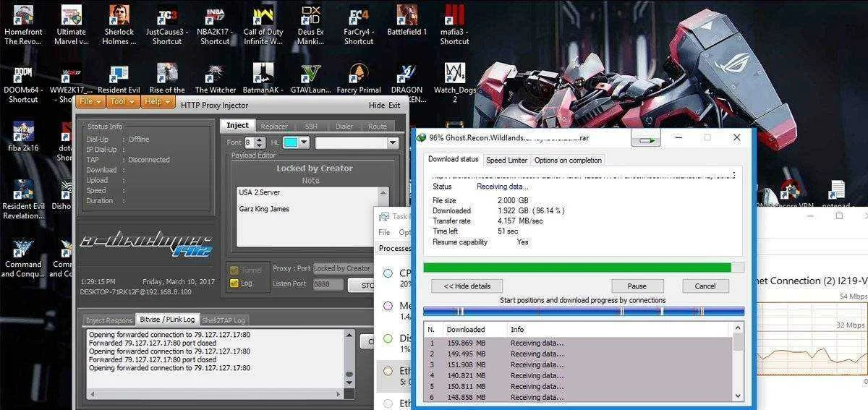The height and width of the screenshot is (410, 868).
Task: Select connection row 1 with 159.869 MB
Action: tap(578, 343)
